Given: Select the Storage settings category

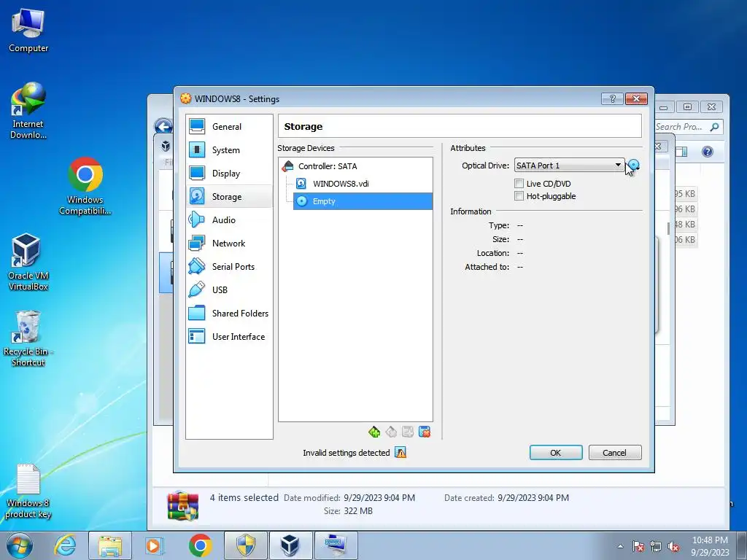Looking at the screenshot, I should pyautogui.click(x=228, y=197).
